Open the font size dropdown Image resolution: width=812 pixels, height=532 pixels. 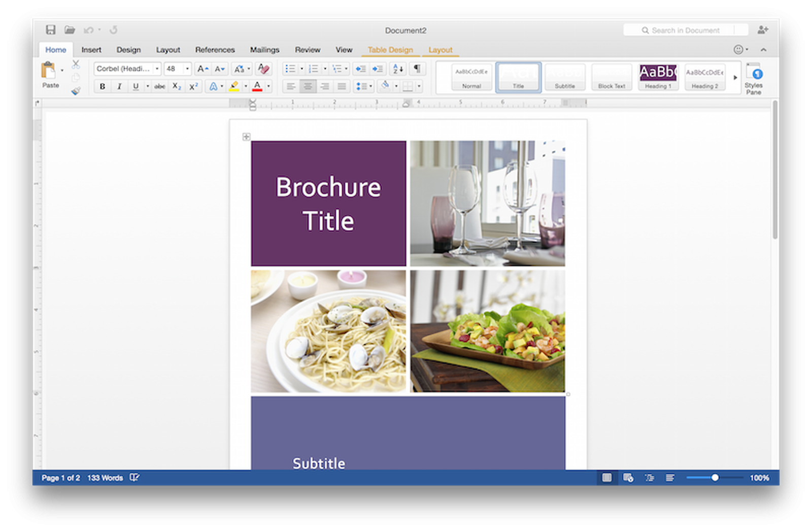click(187, 69)
